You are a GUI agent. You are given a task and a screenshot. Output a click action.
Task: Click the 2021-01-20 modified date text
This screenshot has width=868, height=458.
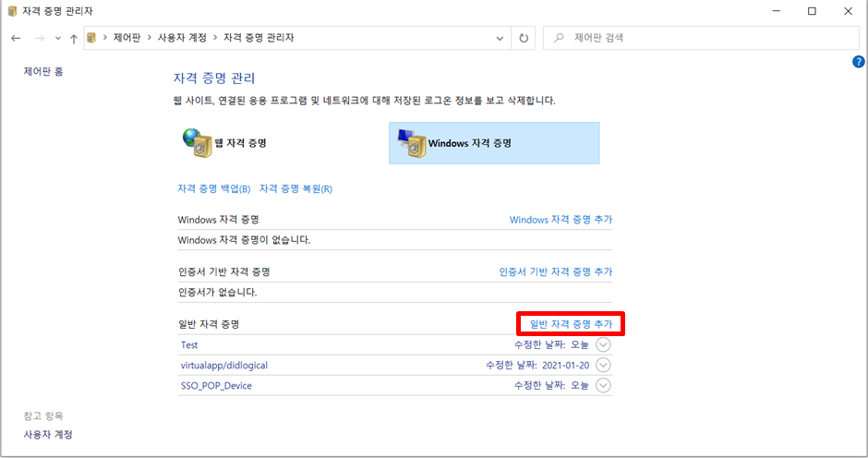coord(566,366)
